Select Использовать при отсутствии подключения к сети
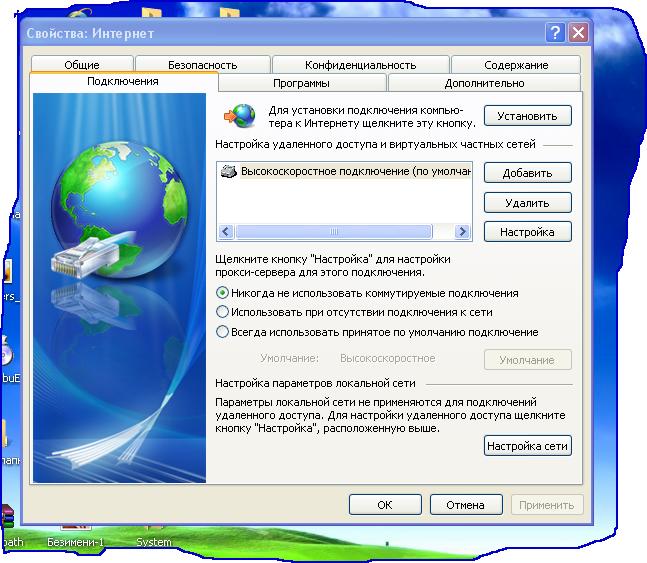 [223, 313]
